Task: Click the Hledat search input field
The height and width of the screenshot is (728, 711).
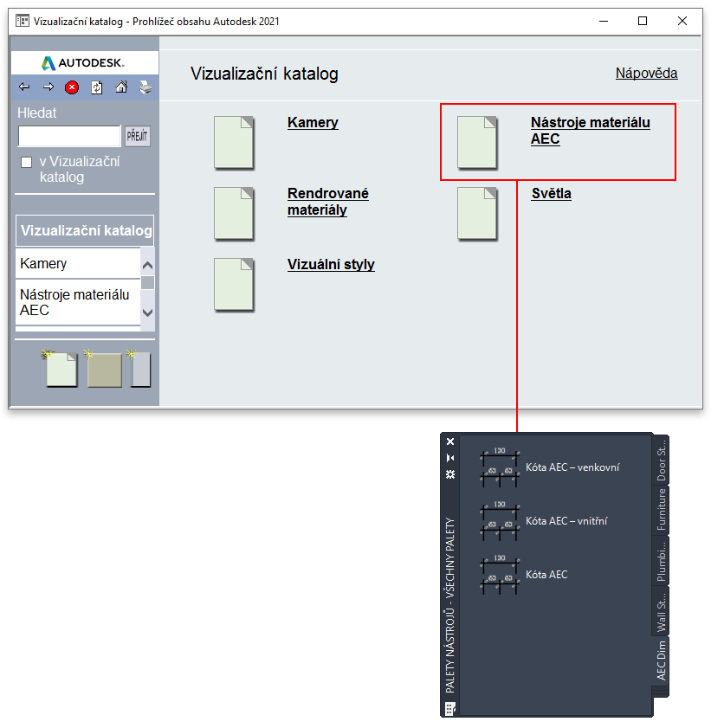Action: pos(69,136)
